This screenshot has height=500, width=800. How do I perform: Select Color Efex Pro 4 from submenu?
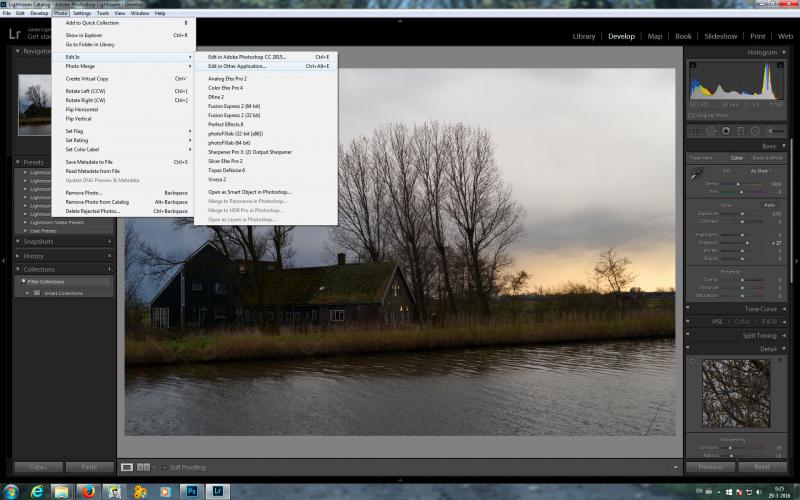tap(265, 88)
